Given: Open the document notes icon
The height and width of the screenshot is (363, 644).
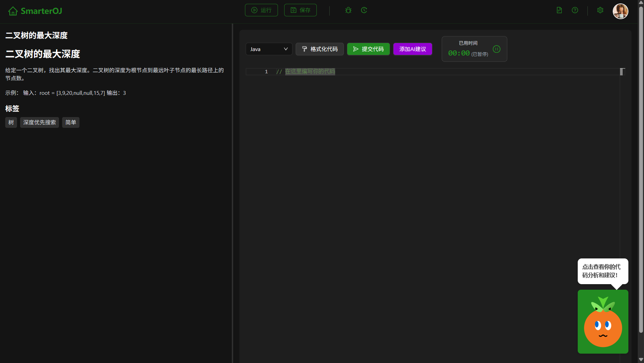Looking at the screenshot, I should click(x=559, y=10).
